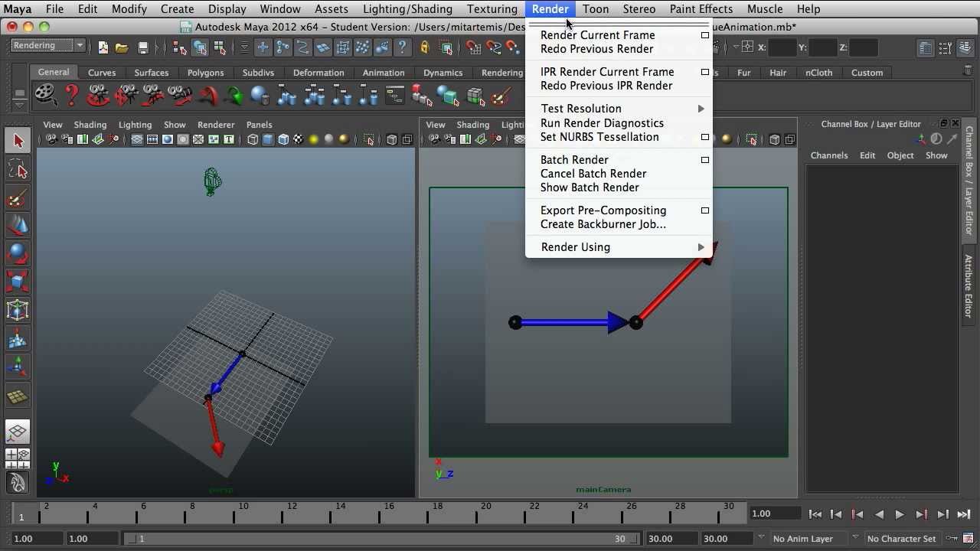Click the Attribute Editor side tab
Screen dimensions: 980x551
[x=969, y=286]
